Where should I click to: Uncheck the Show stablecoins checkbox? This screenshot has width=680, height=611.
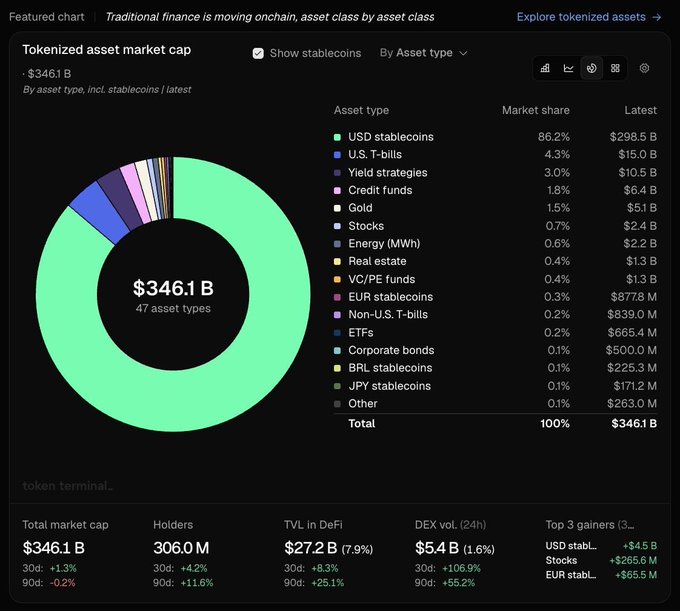coord(258,53)
